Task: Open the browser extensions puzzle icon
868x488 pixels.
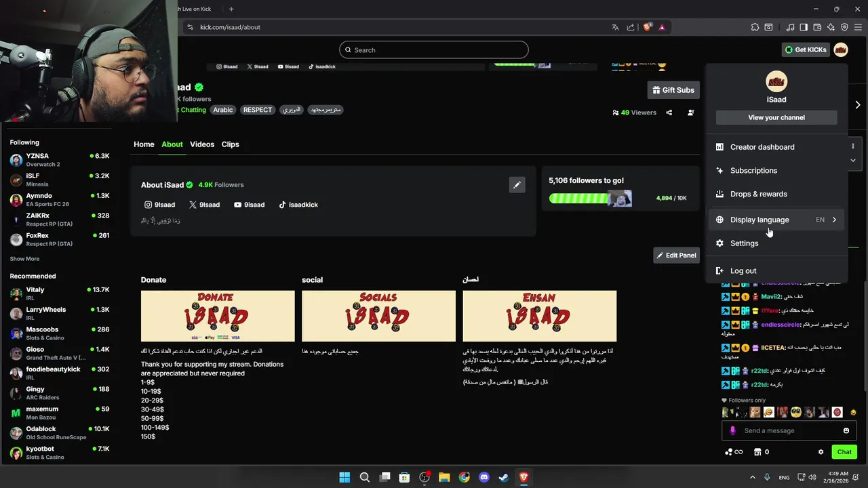Action: click(755, 27)
